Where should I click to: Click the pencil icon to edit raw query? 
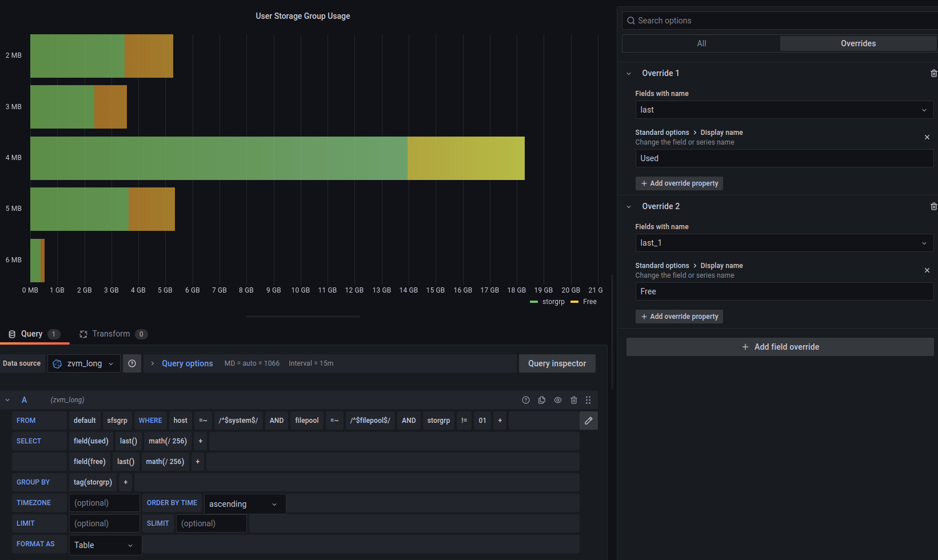[589, 421]
